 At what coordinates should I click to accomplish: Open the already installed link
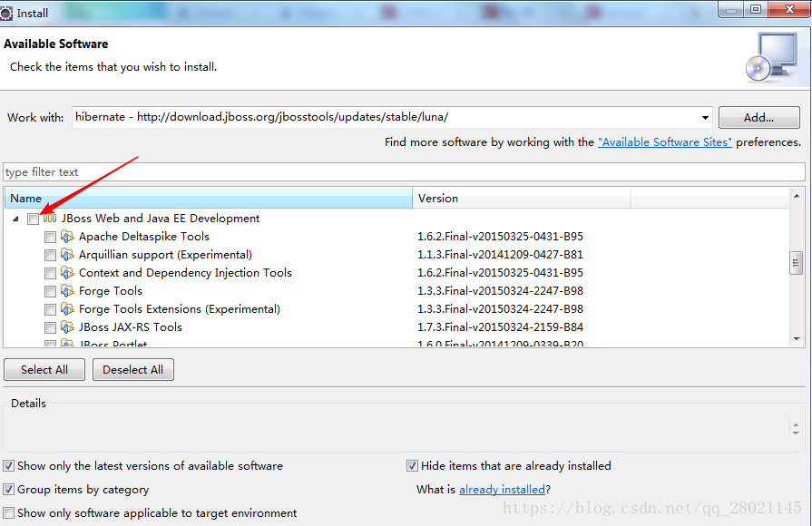[x=503, y=489]
